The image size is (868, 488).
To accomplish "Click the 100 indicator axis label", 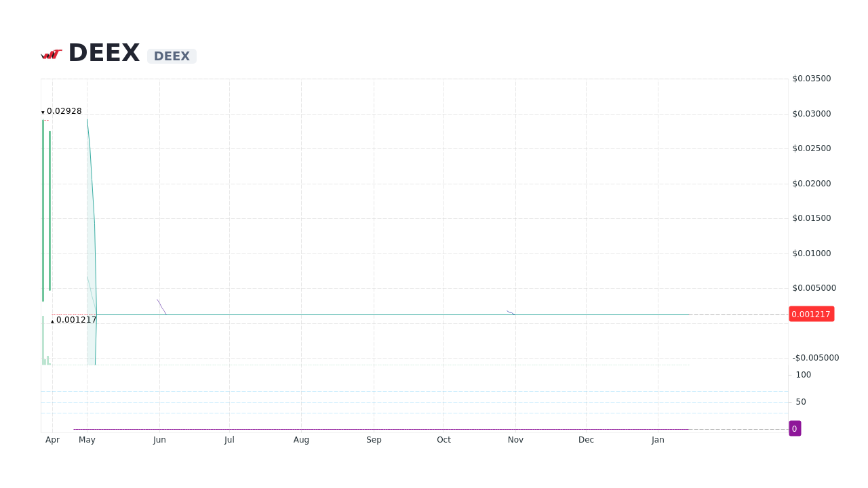I will point(803,375).
